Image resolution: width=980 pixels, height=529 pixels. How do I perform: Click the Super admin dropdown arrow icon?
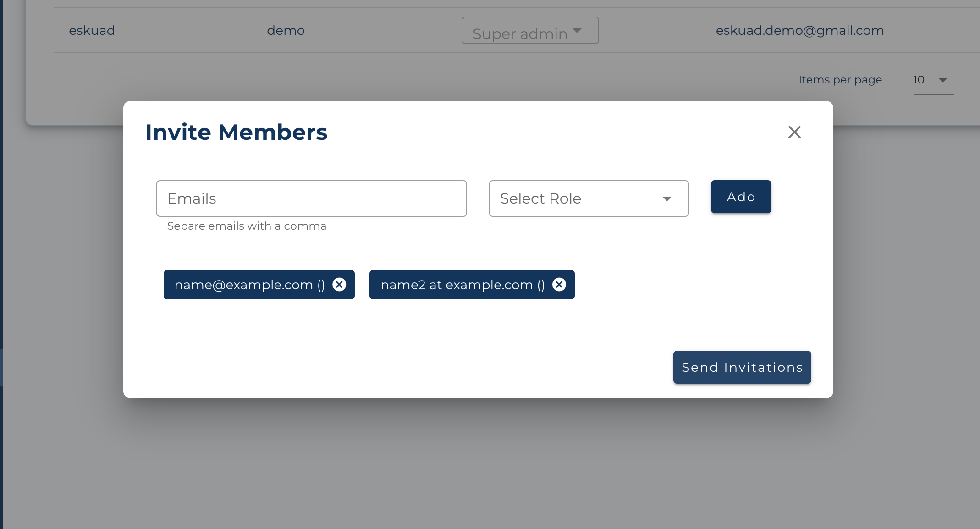click(577, 31)
